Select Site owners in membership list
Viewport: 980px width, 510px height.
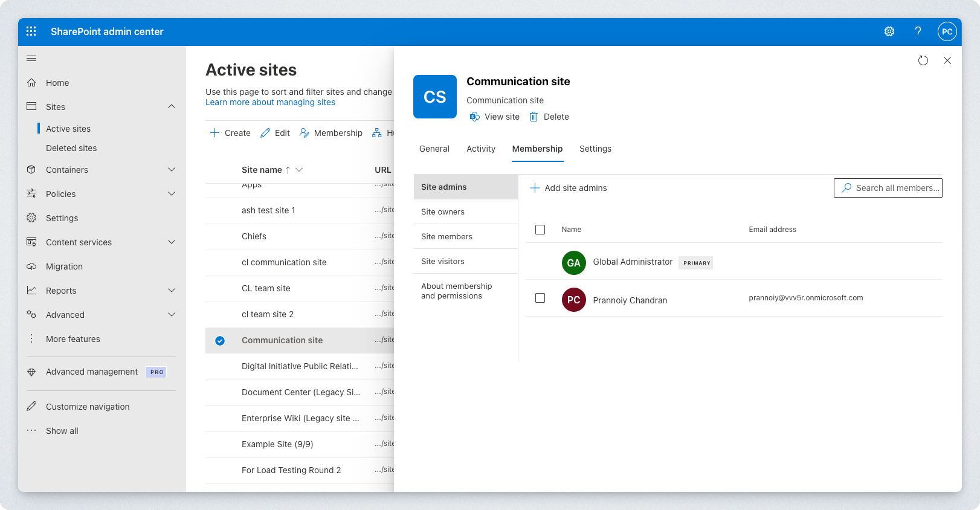(466, 211)
